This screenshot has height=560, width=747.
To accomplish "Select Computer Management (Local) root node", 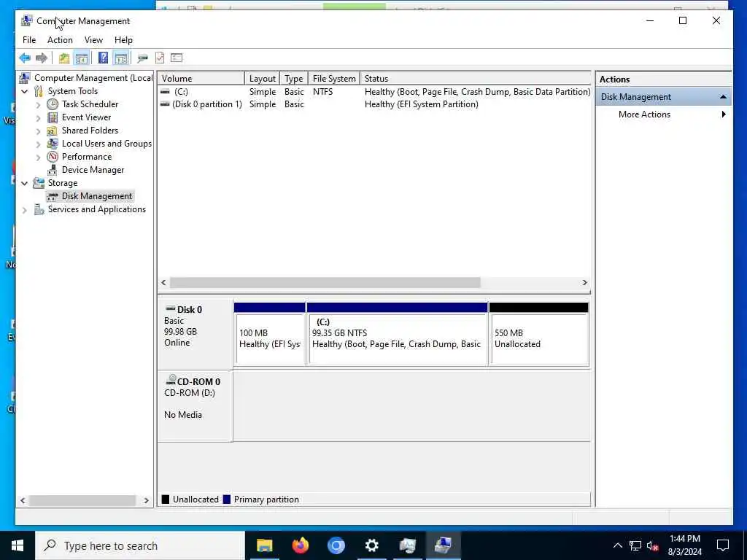I will tap(93, 78).
